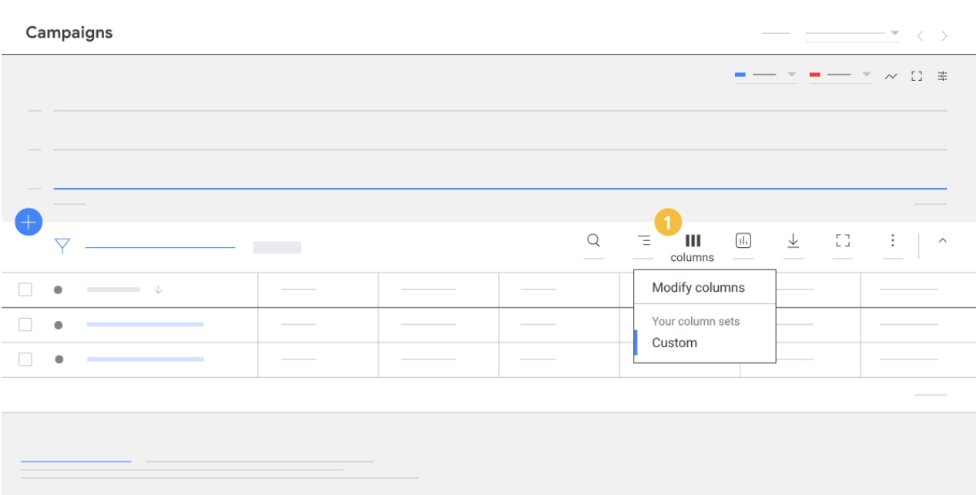Open the status dot dropdown in first campaign row
Viewport: 980px width, 495px height.
click(58, 325)
